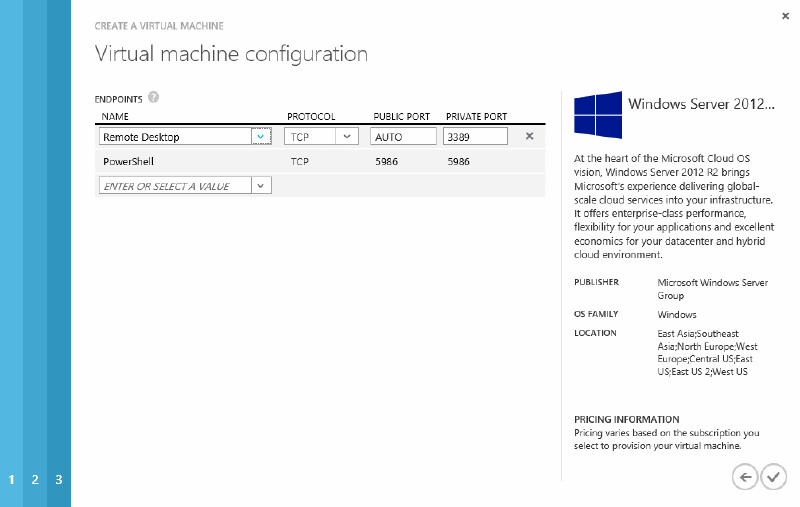Viewport: 800px width, 507px height.
Task: Click the 'Enter or select a value' field
Action: pos(175,185)
